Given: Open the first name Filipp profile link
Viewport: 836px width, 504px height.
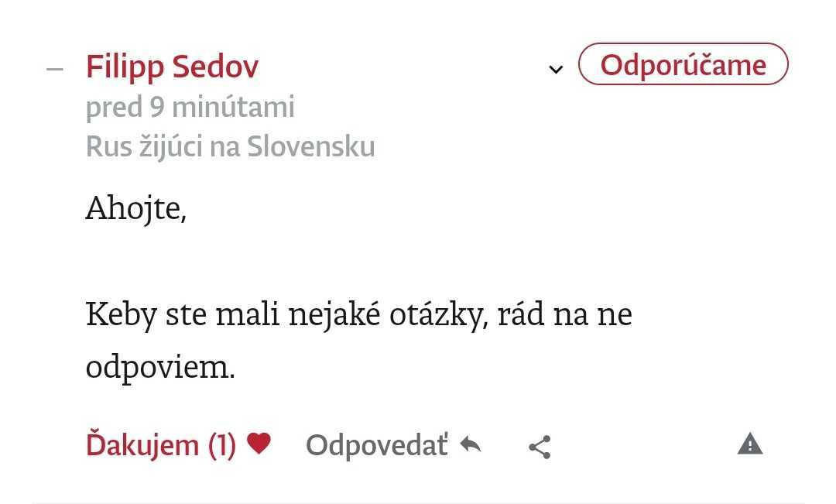Looking at the screenshot, I should pyautogui.click(x=125, y=67).
